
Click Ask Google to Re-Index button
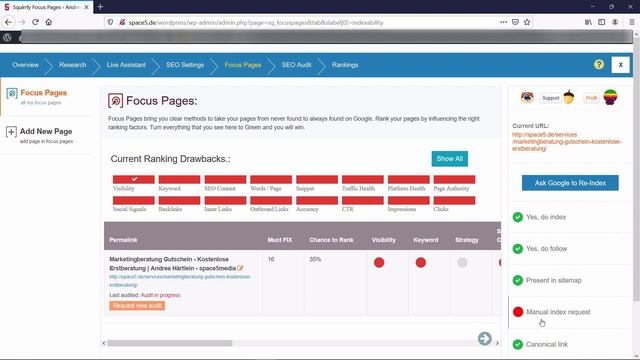[x=570, y=183]
